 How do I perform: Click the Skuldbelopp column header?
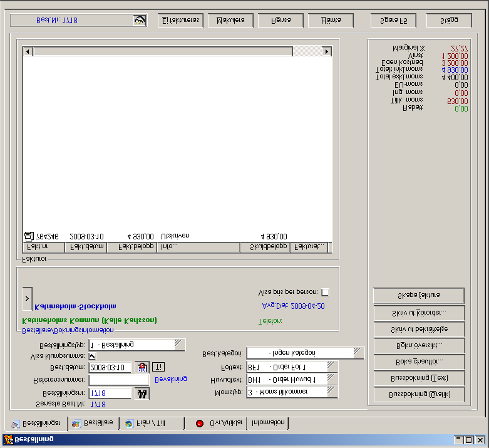[x=265, y=247]
